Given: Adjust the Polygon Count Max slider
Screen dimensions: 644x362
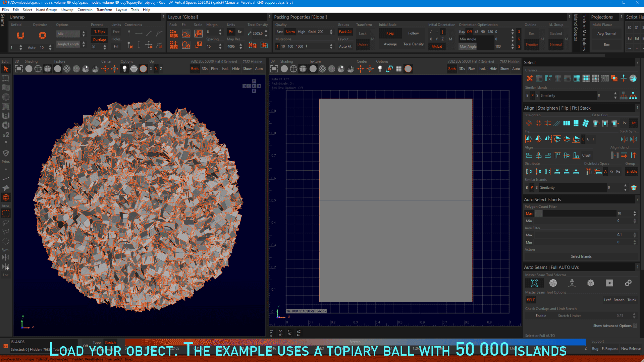Looking at the screenshot, I should 538,214.
